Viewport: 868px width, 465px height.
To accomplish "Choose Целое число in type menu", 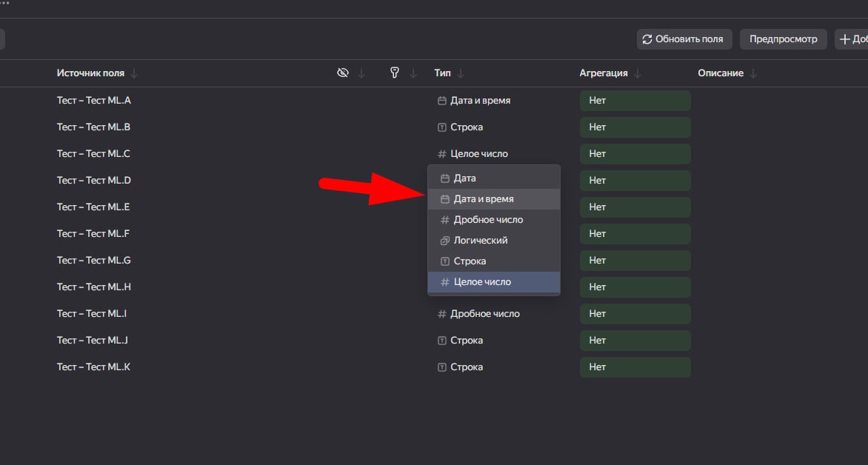I will tap(494, 282).
